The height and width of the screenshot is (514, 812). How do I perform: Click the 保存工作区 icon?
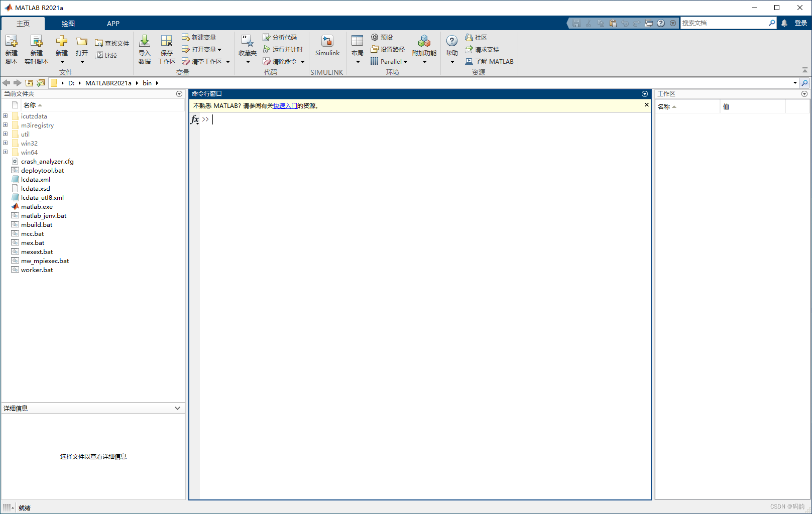[167, 41]
